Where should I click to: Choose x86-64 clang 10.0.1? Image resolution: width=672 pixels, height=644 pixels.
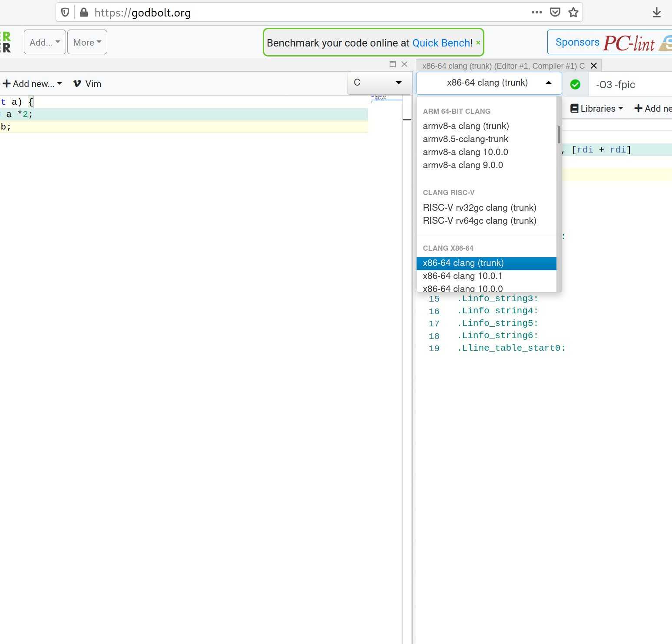click(x=486, y=276)
